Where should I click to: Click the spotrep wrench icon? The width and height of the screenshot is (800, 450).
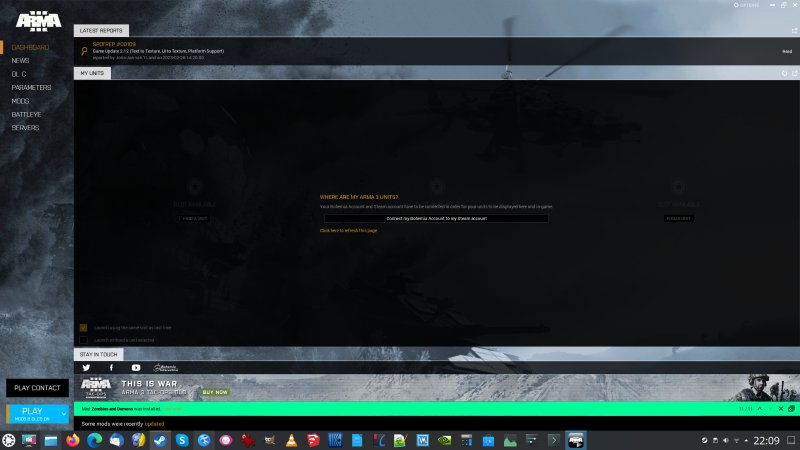tap(84, 51)
